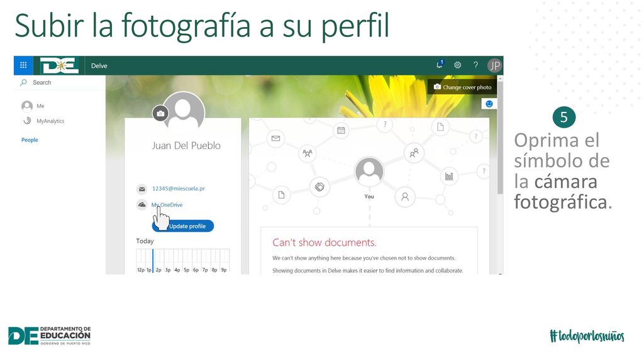The height and width of the screenshot is (362, 644).
Task: Open the settings gear icon
Action: 458,65
